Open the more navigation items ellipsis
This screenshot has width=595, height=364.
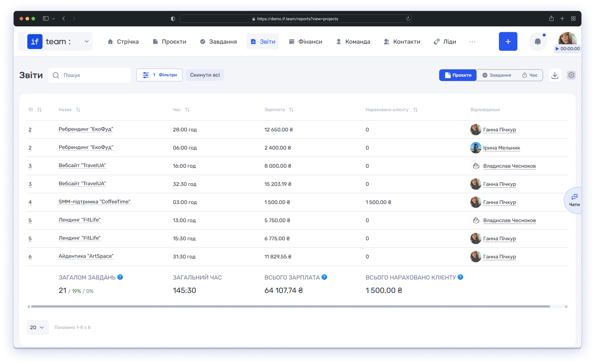point(472,42)
